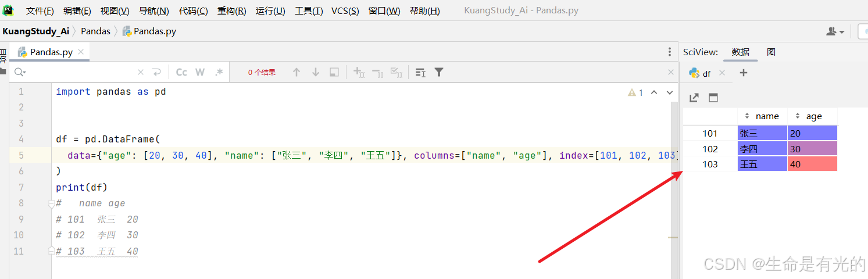Close the df data tab
The height and width of the screenshot is (279, 868).
point(722,73)
